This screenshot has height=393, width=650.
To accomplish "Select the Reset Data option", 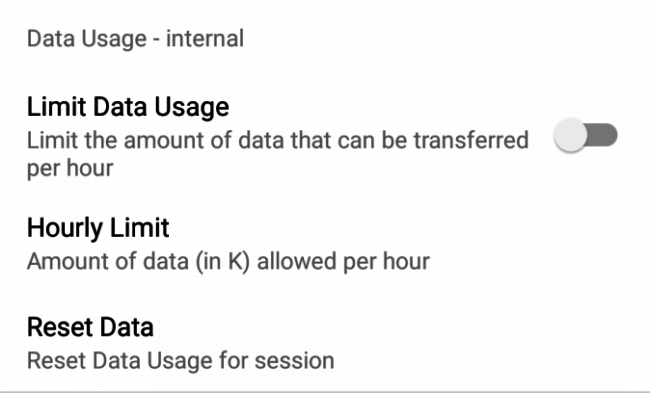I will coord(325,343).
